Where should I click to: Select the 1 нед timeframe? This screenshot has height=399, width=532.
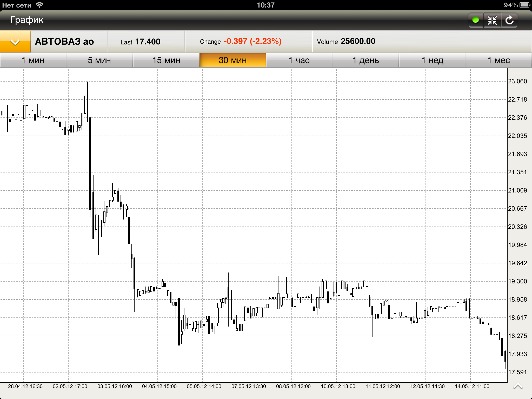tap(432, 60)
